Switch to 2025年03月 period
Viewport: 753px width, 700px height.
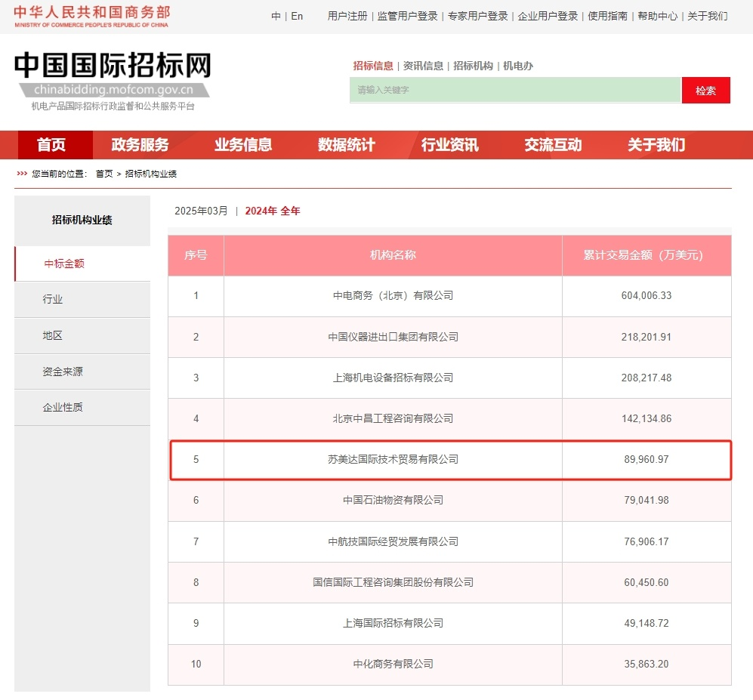tap(201, 211)
